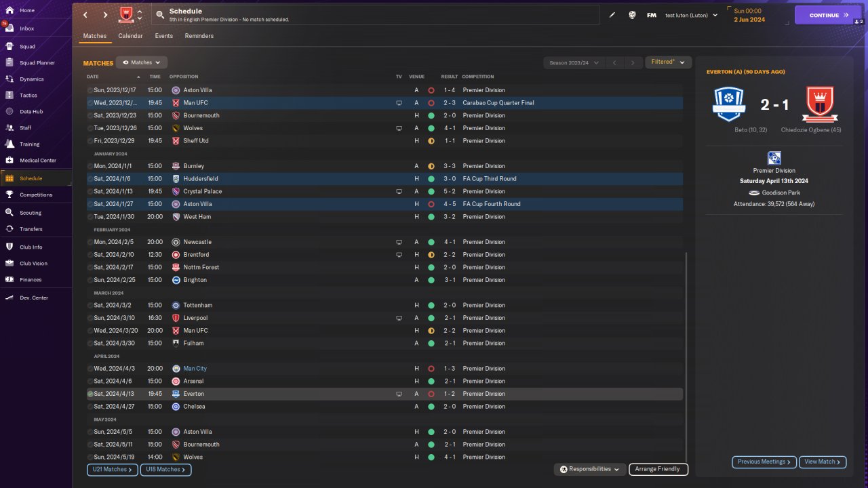Click View Match

[823, 462]
